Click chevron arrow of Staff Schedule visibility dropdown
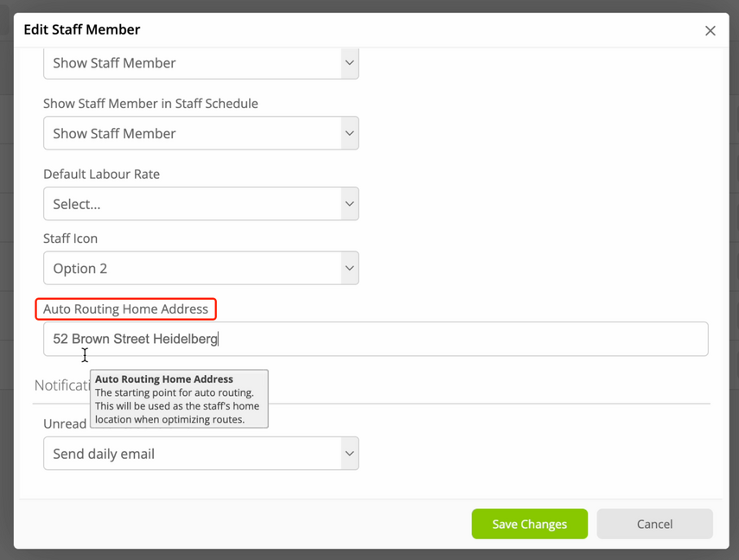739x560 pixels. point(349,133)
